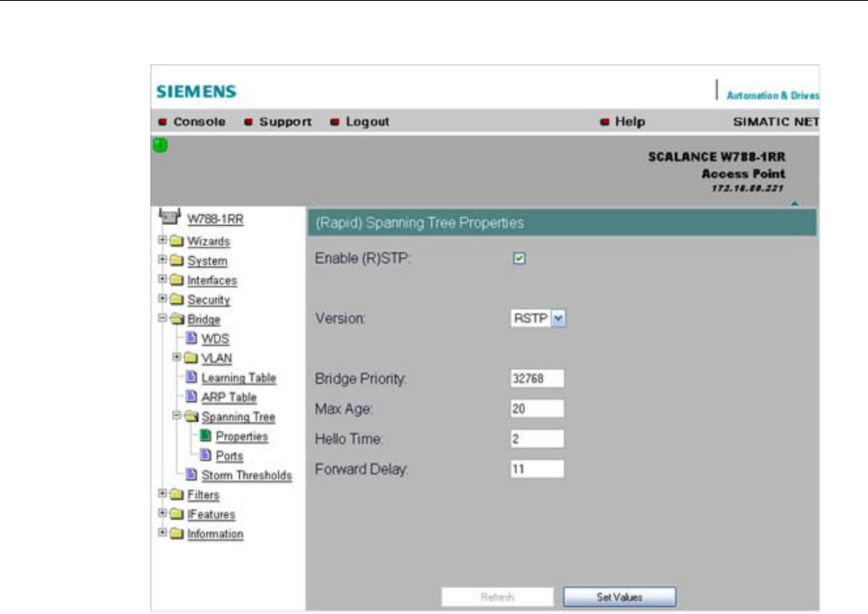This screenshot has height=614, width=868.
Task: Click the Ports page icon
Action: tap(205, 455)
